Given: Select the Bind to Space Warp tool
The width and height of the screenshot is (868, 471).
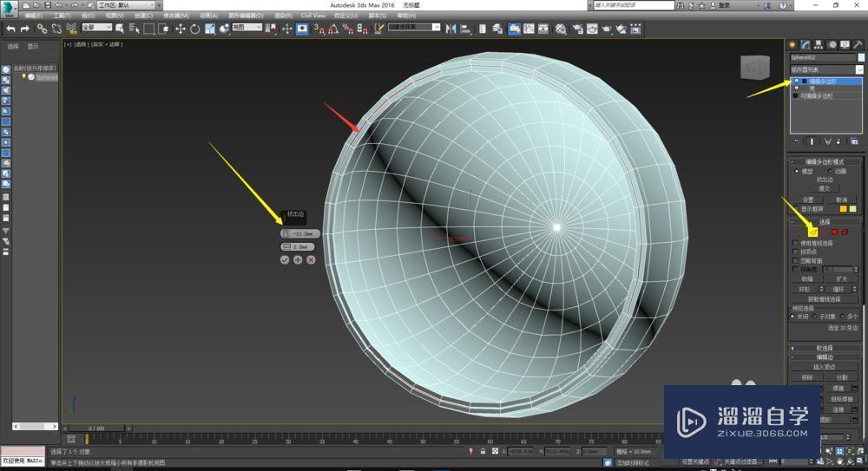Looking at the screenshot, I should tap(71, 29).
